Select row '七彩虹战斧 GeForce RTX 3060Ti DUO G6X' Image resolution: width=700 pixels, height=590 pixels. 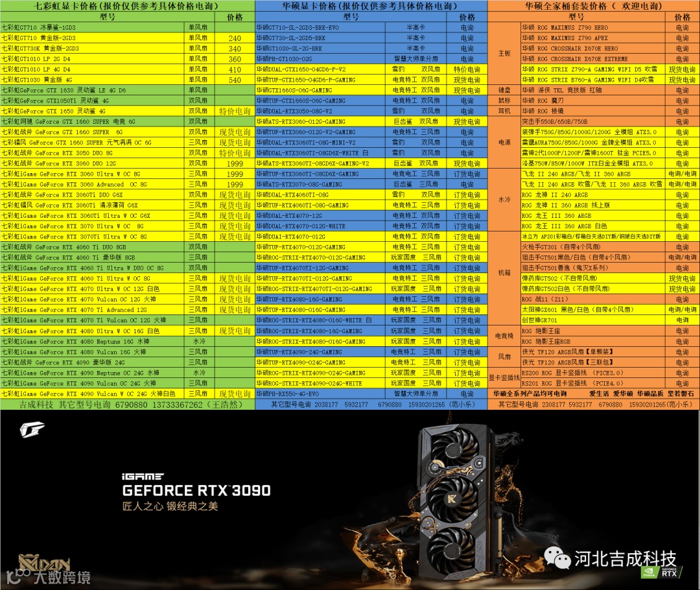pyautogui.click(x=127, y=195)
